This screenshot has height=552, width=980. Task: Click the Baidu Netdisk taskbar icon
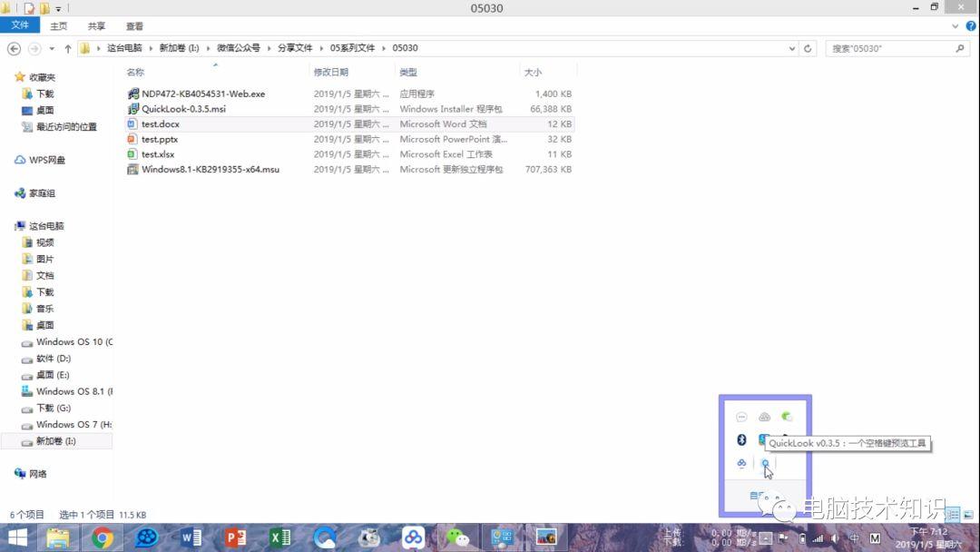click(413, 537)
